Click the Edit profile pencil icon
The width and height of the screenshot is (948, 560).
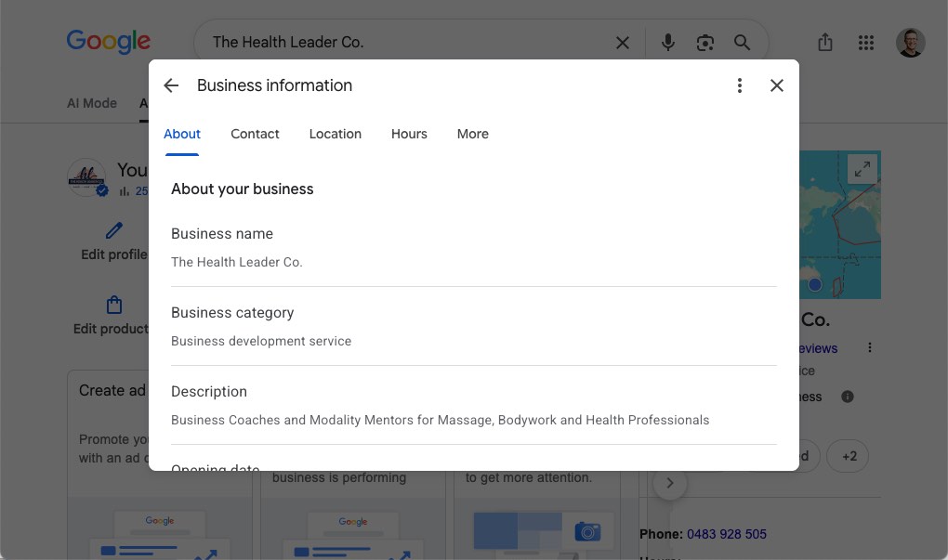[114, 230]
